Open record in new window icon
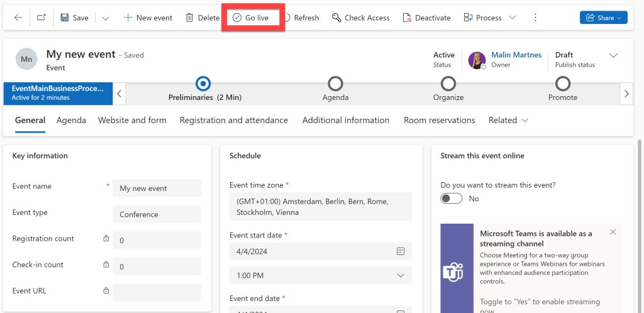 41,18
